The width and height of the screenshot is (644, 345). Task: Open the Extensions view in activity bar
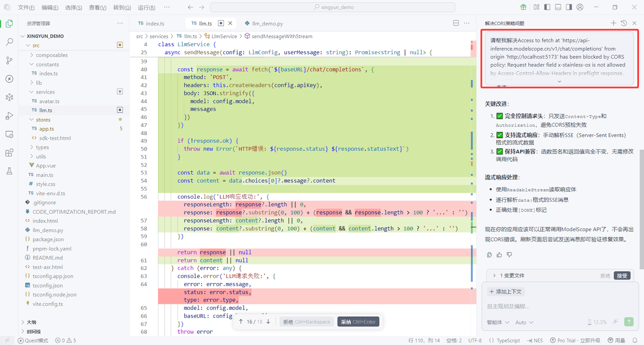coord(9,153)
